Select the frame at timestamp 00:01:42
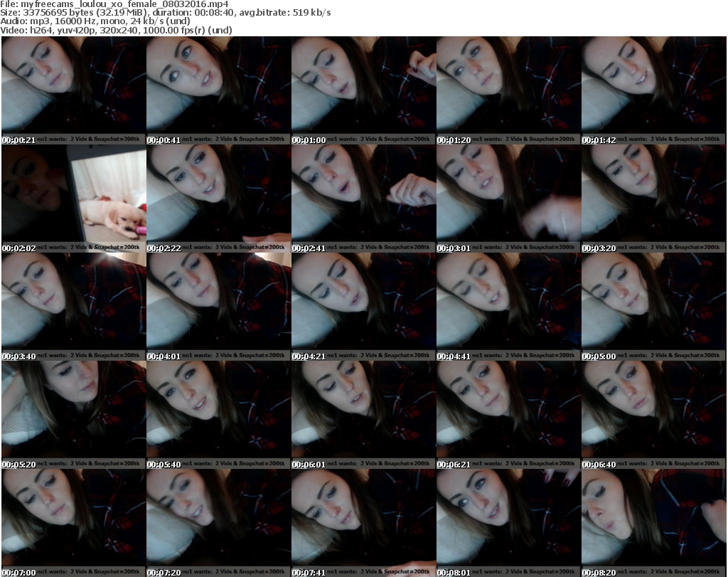The height and width of the screenshot is (577, 728). [653, 90]
